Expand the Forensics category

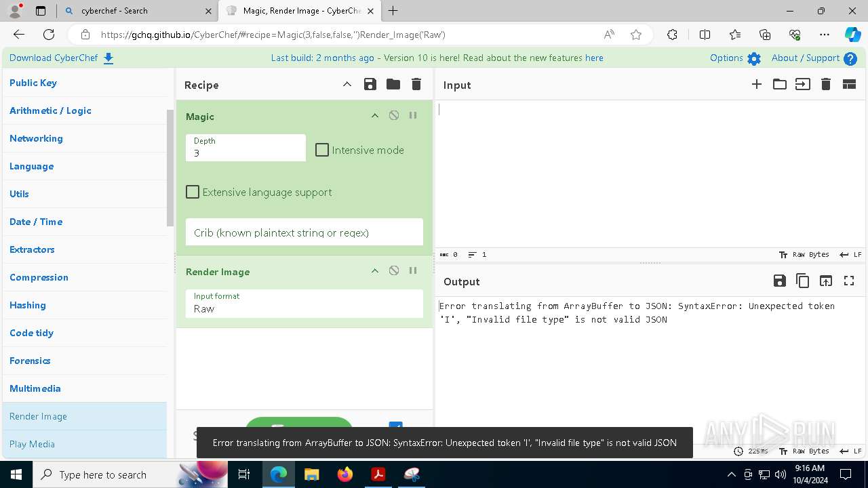click(85, 361)
